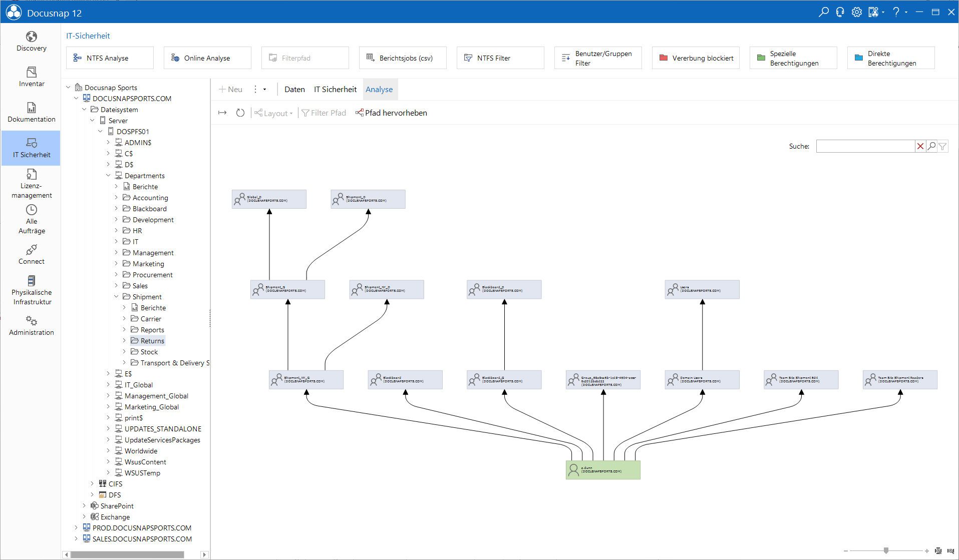Image resolution: width=959 pixels, height=560 pixels.
Task: Open the Layout dropdown
Action: pos(273,113)
